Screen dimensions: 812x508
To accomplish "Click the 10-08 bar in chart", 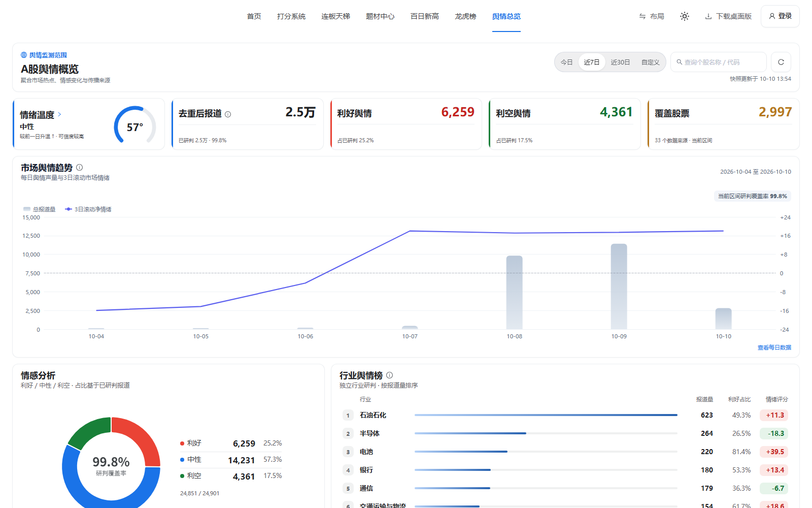I will coord(514,293).
